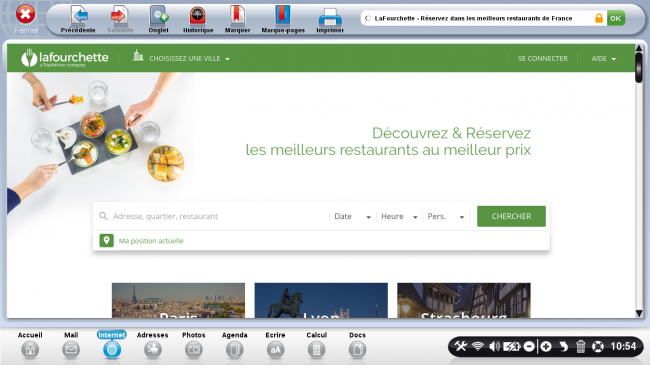Image resolution: width=650 pixels, height=365 pixels.
Task: Click the lafourchette logo
Action: click(65, 58)
